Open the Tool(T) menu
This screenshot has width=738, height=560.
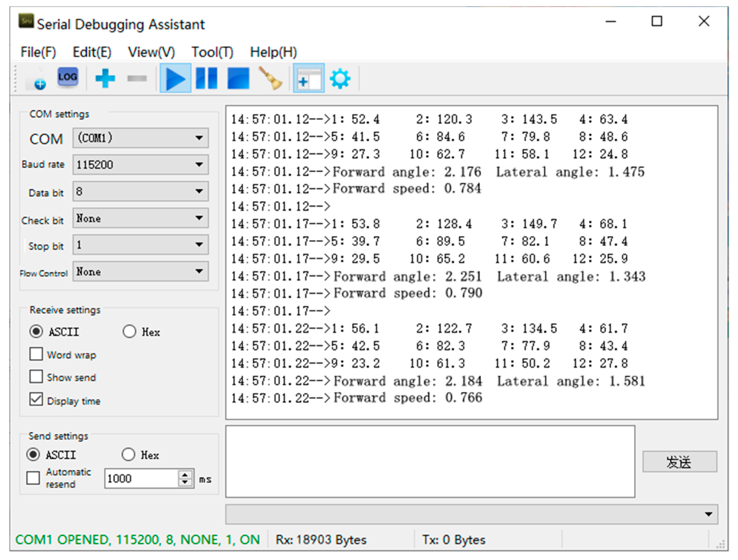(x=212, y=52)
